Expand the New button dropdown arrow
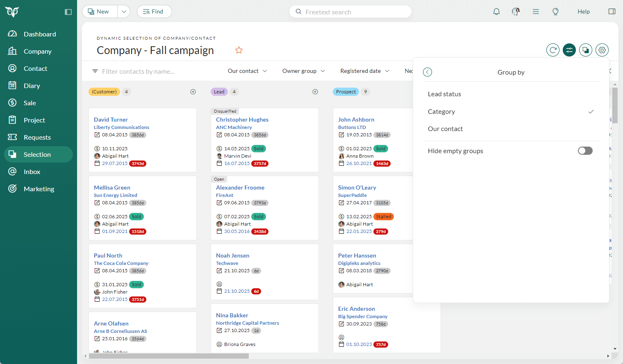623x364 pixels. 123,11
